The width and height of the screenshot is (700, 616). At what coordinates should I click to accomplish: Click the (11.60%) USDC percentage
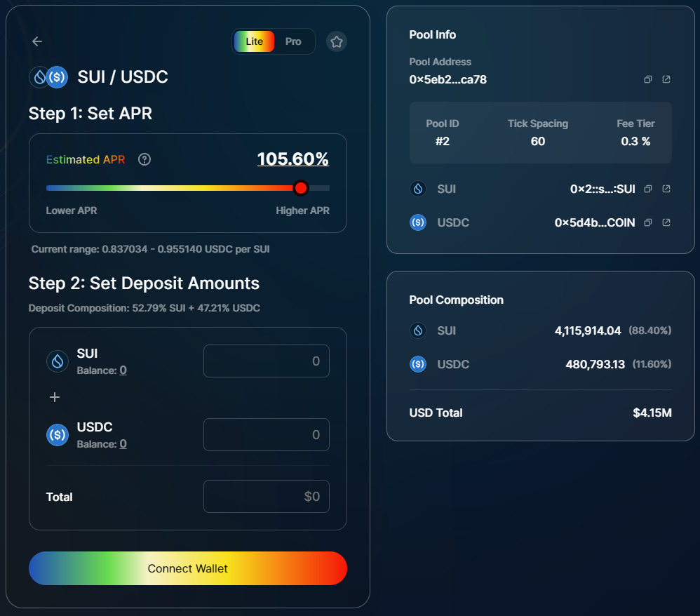[652, 364]
